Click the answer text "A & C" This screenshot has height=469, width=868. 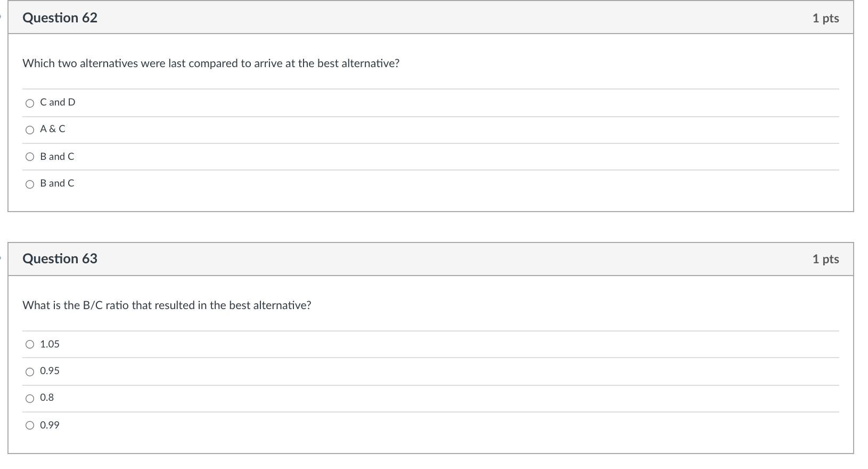click(x=52, y=129)
